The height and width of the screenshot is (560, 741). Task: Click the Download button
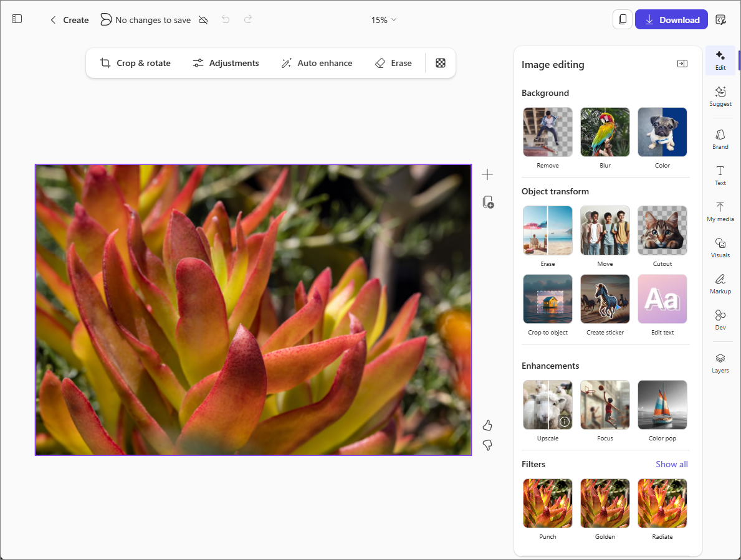[671, 19]
